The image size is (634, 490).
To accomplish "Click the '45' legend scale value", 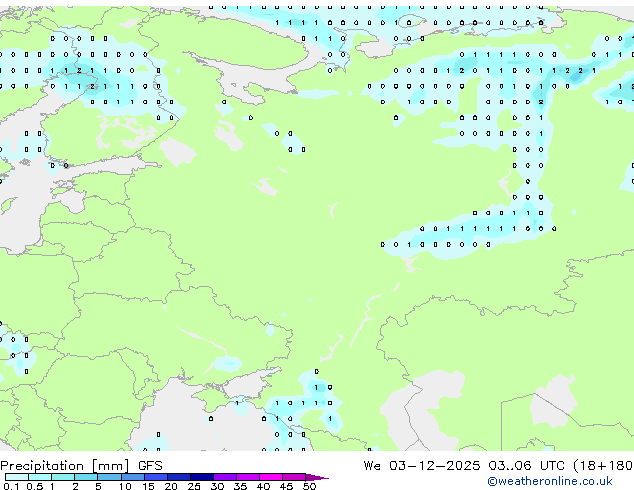I will click(286, 486).
